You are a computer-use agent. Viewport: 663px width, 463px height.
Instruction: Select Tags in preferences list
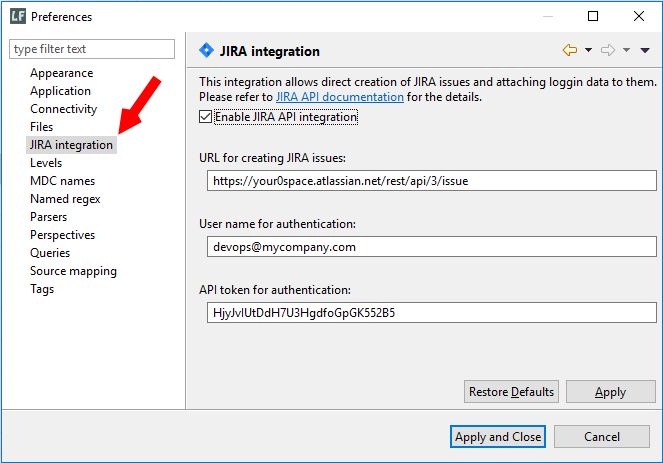click(x=42, y=289)
